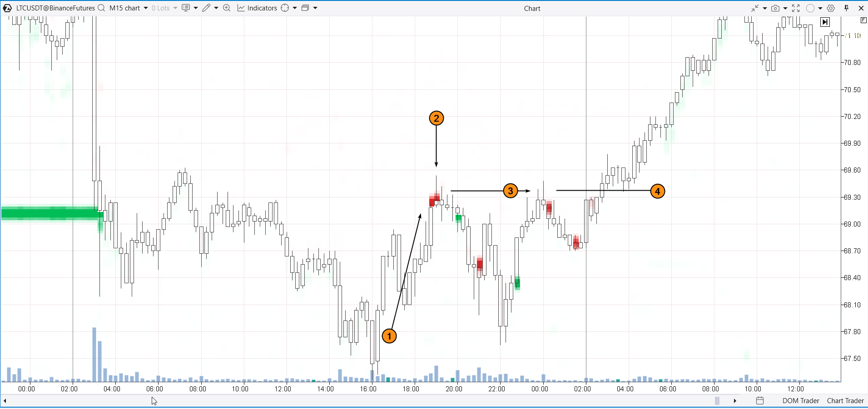Activate the crosshair cursor tool
868x409 pixels.
[285, 8]
